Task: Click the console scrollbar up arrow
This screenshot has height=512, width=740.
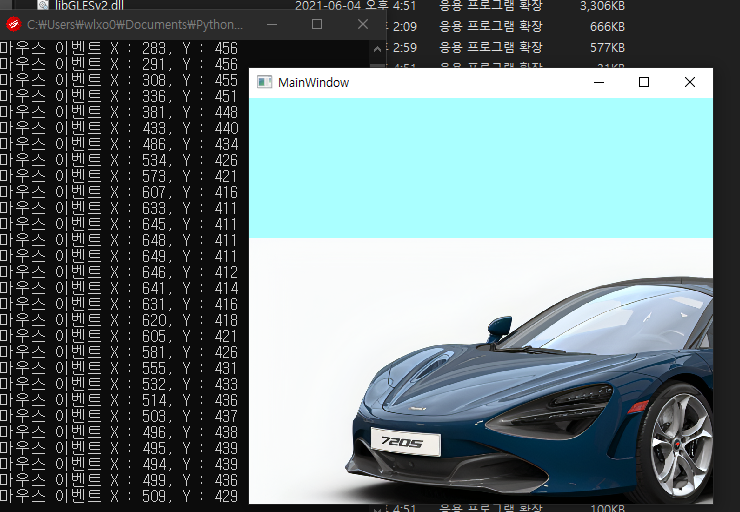Action: 377,49
